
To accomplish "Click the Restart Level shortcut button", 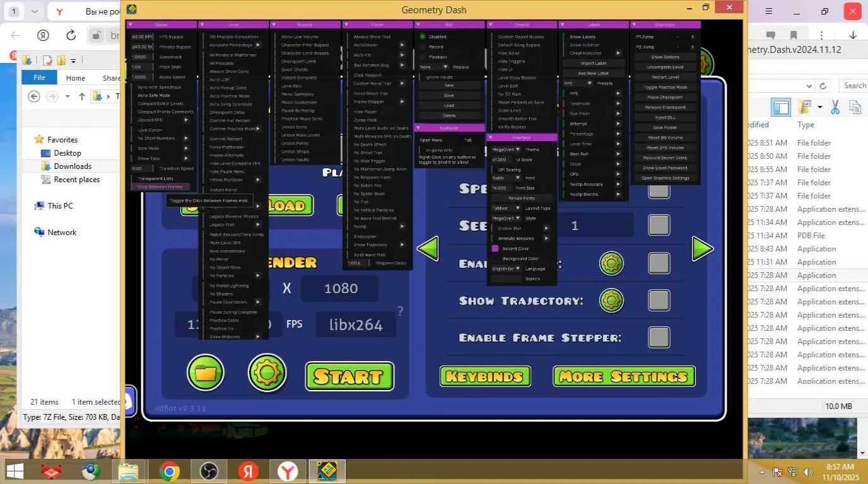I will pyautogui.click(x=666, y=77).
